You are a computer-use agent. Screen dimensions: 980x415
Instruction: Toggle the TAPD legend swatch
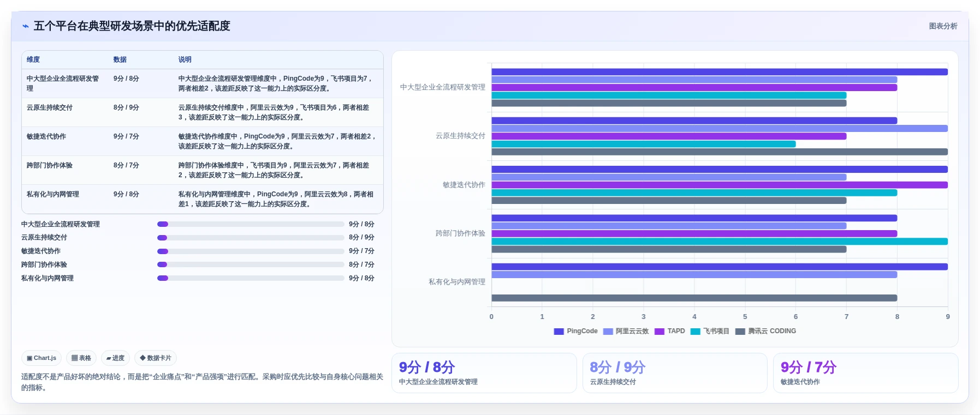659,332
